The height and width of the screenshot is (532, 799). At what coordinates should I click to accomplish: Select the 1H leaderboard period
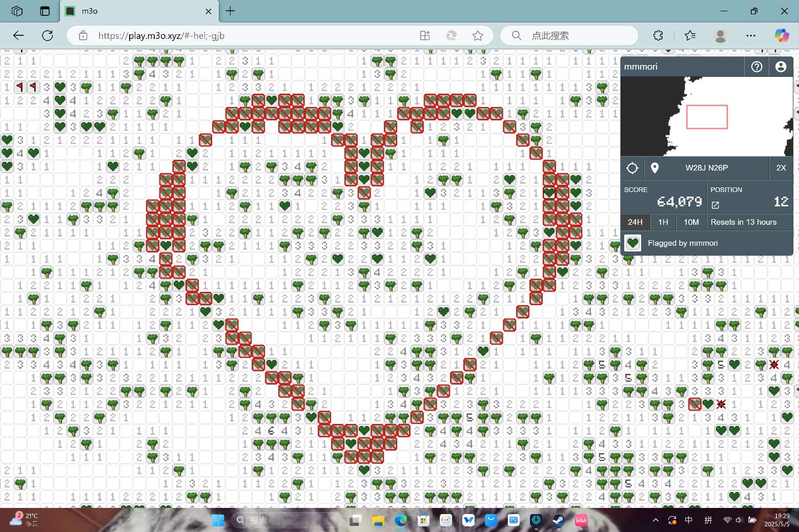coord(663,222)
